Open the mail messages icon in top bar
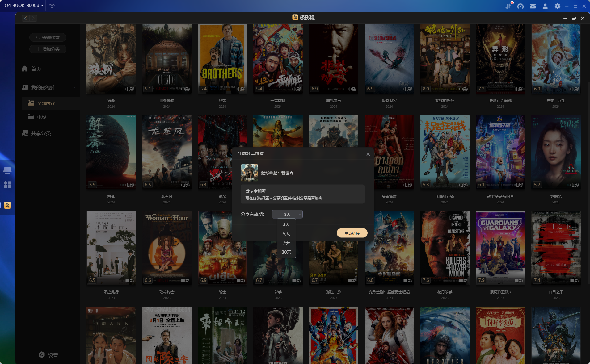590x364 pixels. [x=533, y=6]
